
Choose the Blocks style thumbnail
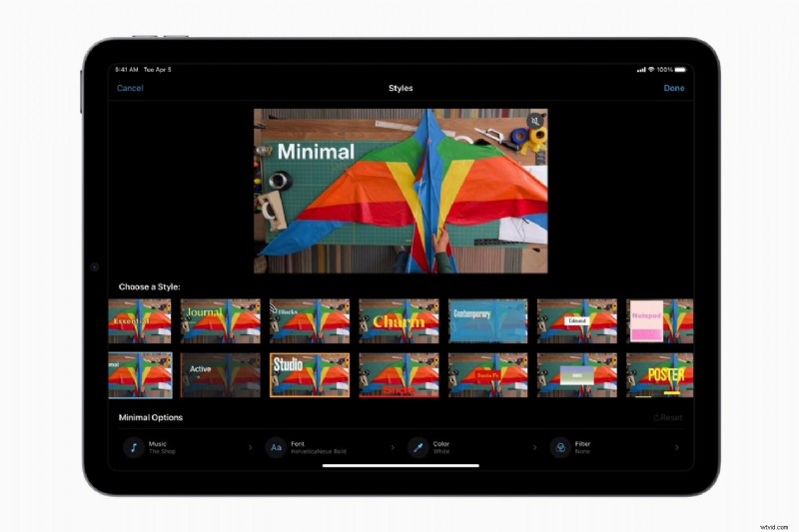point(310,321)
